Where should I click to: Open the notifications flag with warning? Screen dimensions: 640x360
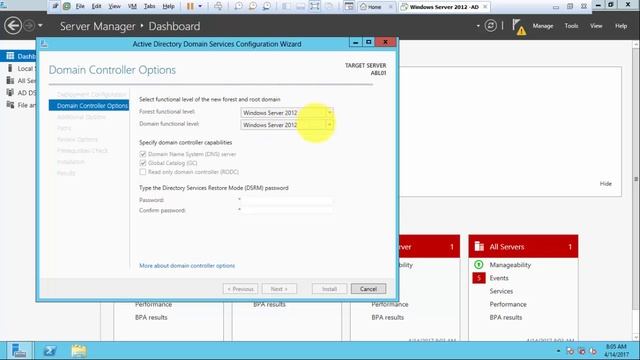(x=519, y=27)
